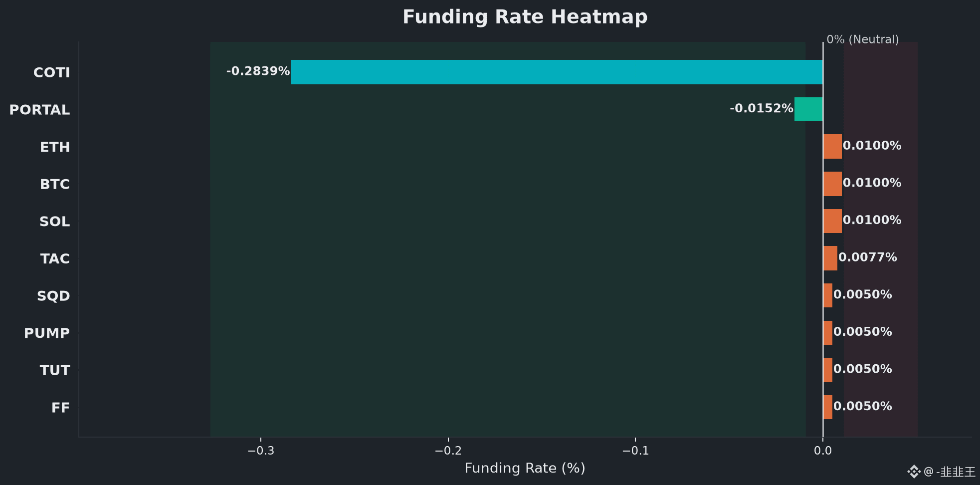The image size is (980, 485).
Task: Click the 0% (Neutral) annotation
Action: 863,39
